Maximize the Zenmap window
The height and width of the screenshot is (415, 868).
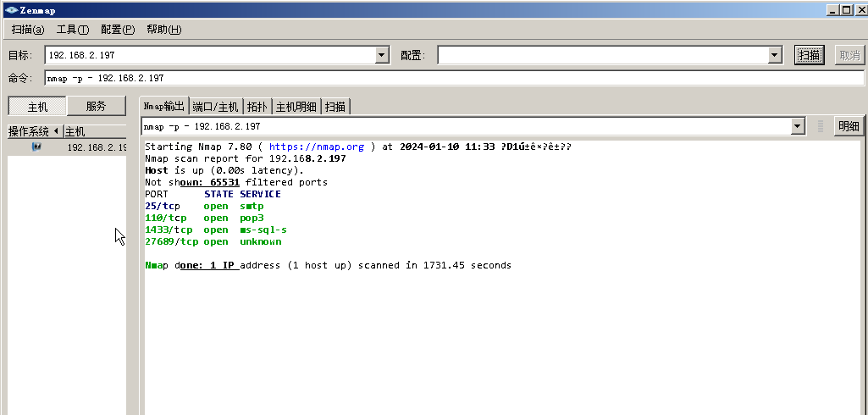(847, 10)
